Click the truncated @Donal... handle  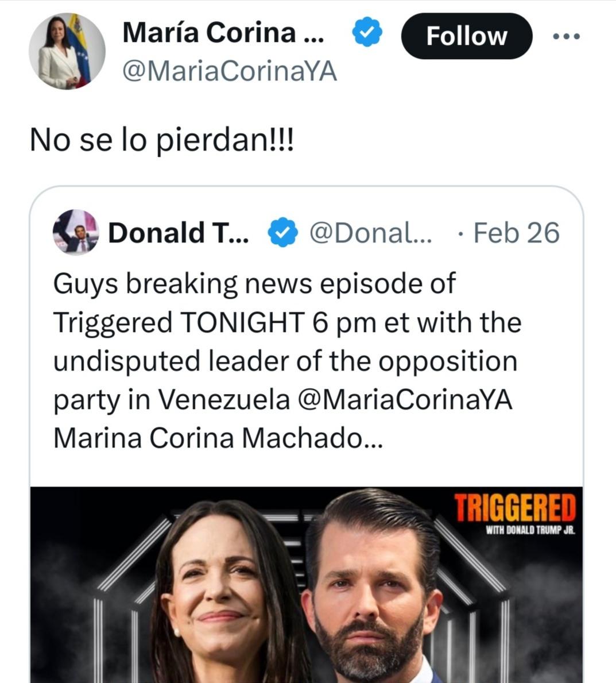370,233
